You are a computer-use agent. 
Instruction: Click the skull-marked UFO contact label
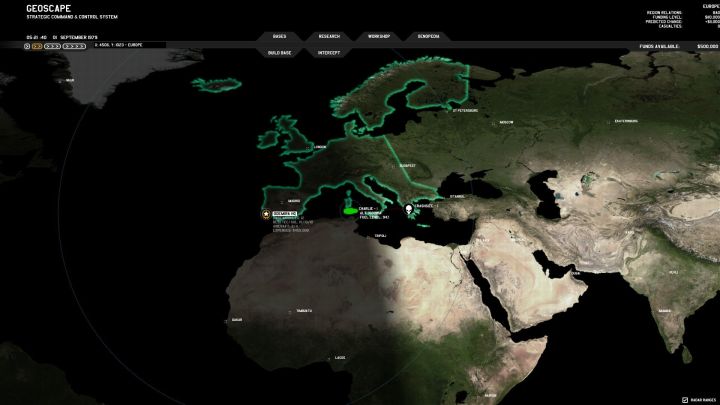coord(427,206)
